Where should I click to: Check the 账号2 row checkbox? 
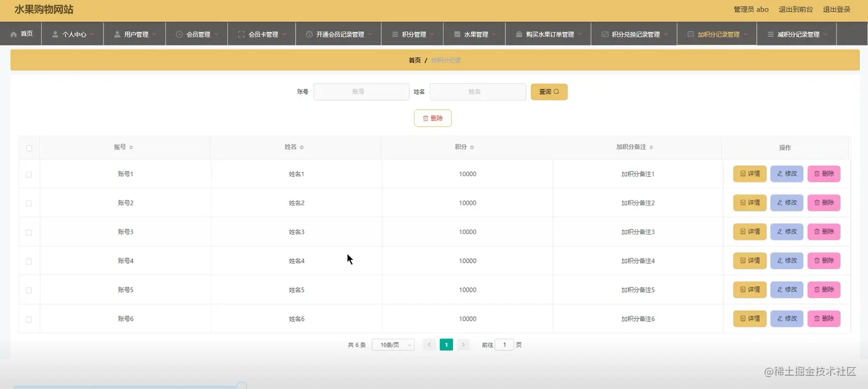click(29, 203)
